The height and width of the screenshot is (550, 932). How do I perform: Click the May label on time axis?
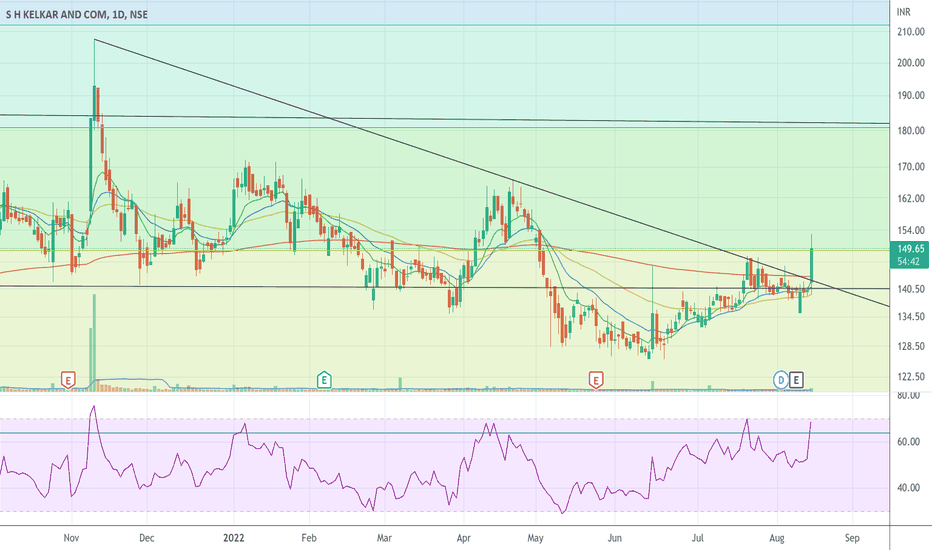coord(535,538)
